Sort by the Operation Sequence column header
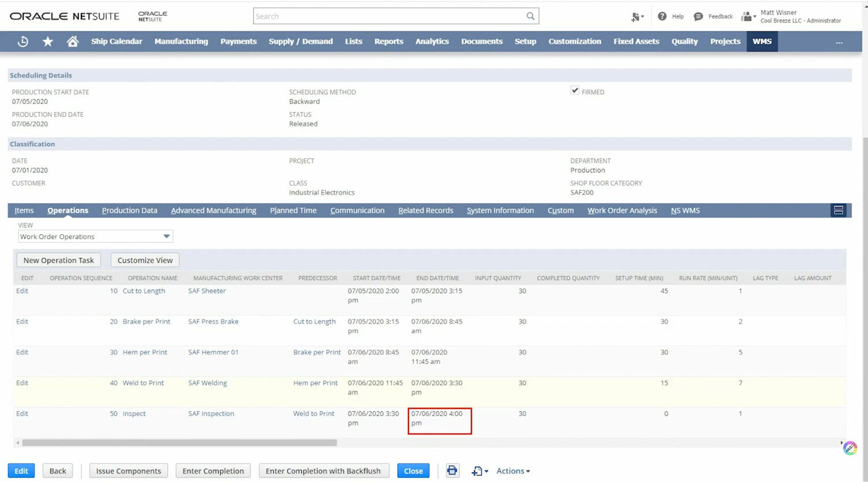This screenshot has width=868, height=482. click(81, 278)
